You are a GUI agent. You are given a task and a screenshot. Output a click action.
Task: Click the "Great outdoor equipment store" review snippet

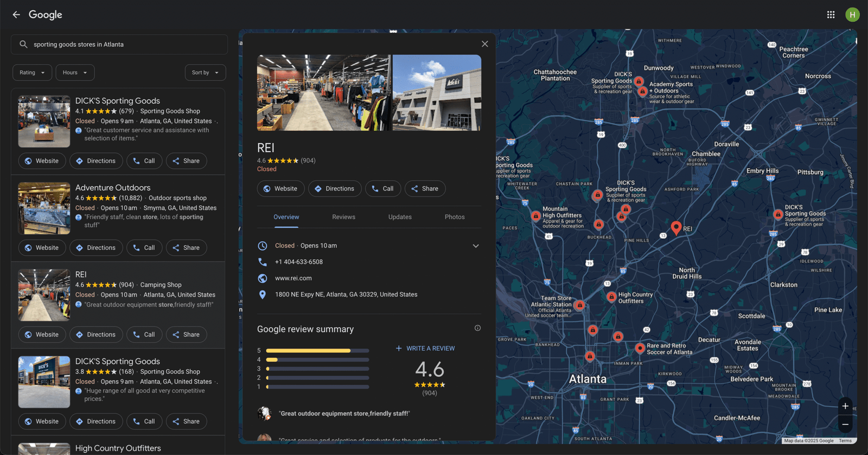coord(344,414)
